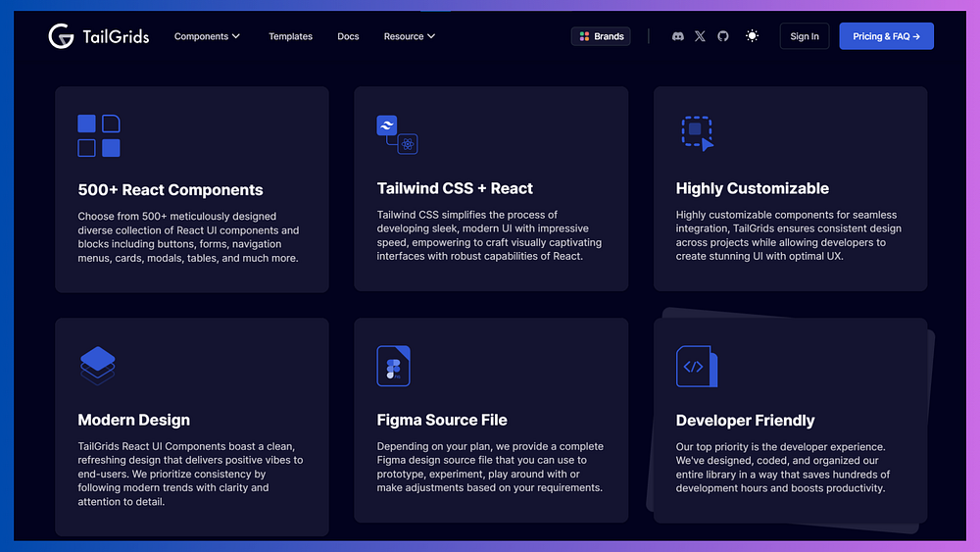This screenshot has height=552, width=980.
Task: Click the TailGrids brand name text
Action: [x=117, y=37]
